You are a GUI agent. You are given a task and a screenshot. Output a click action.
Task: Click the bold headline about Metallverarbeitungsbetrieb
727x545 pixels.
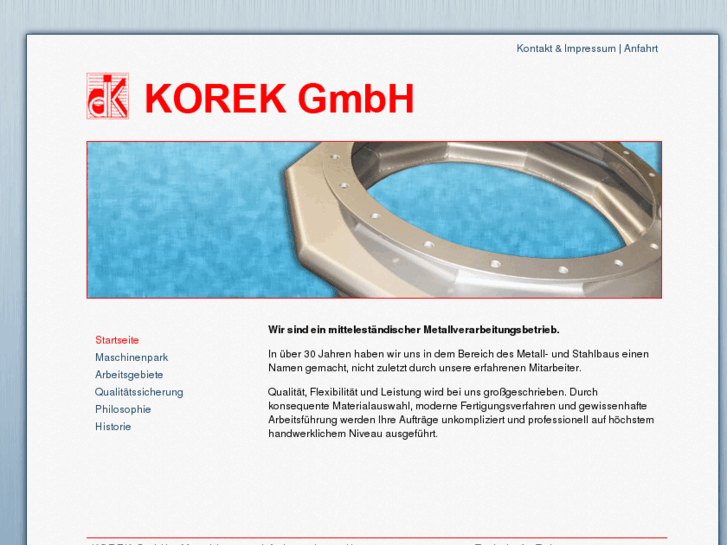click(x=414, y=330)
